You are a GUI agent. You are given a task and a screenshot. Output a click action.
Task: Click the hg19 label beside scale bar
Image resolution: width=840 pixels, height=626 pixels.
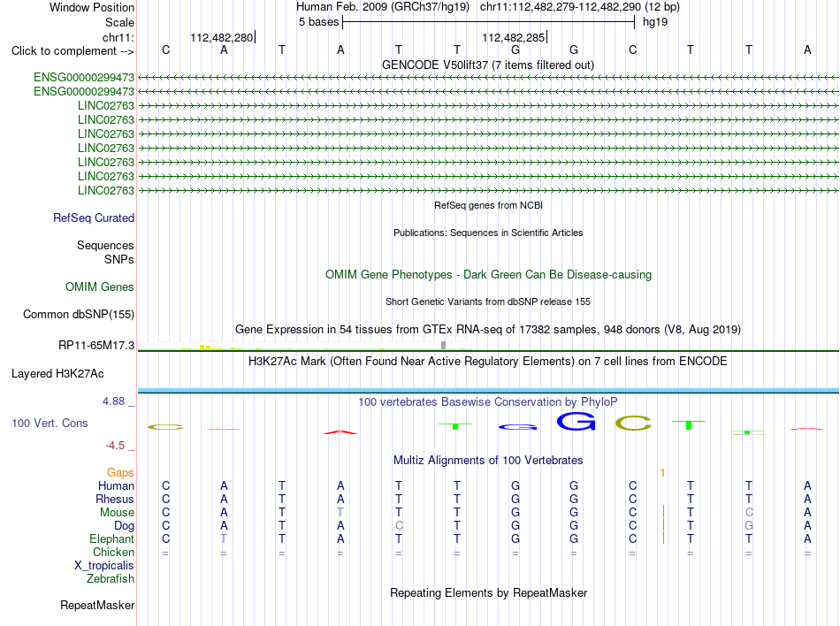point(655,22)
